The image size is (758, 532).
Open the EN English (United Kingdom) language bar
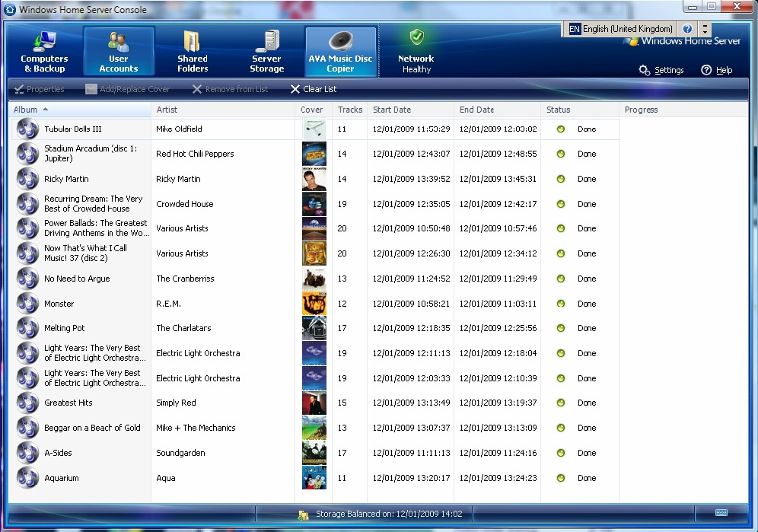(621, 29)
